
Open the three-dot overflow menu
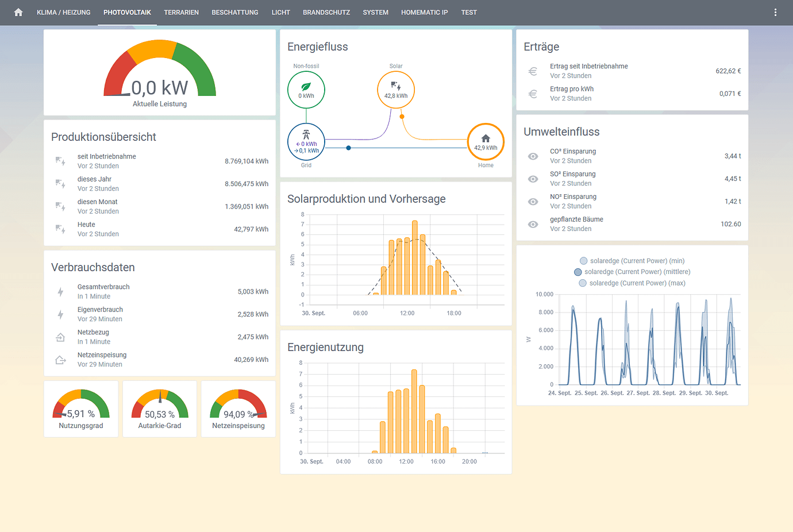click(x=775, y=12)
